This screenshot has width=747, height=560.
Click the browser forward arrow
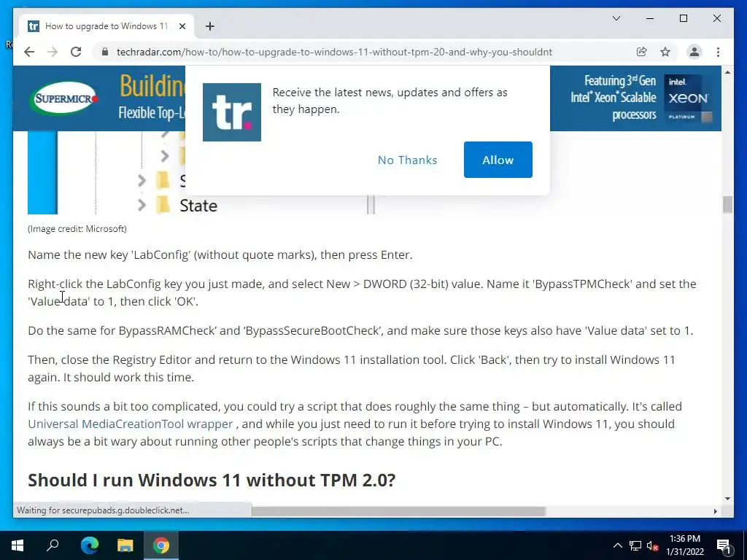[53, 52]
